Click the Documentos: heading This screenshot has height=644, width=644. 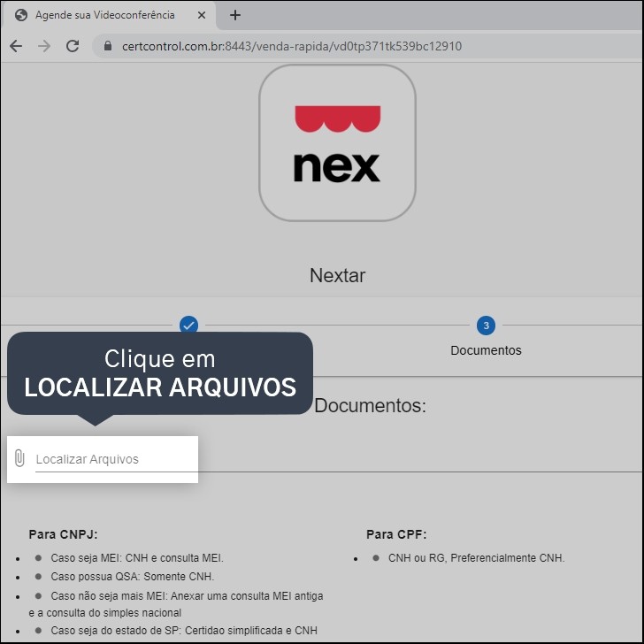point(370,406)
